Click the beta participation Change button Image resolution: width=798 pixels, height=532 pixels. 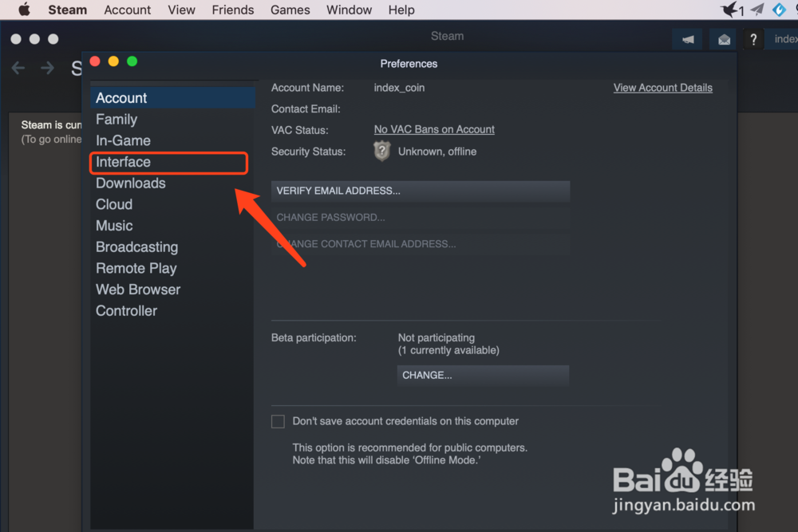483,376
